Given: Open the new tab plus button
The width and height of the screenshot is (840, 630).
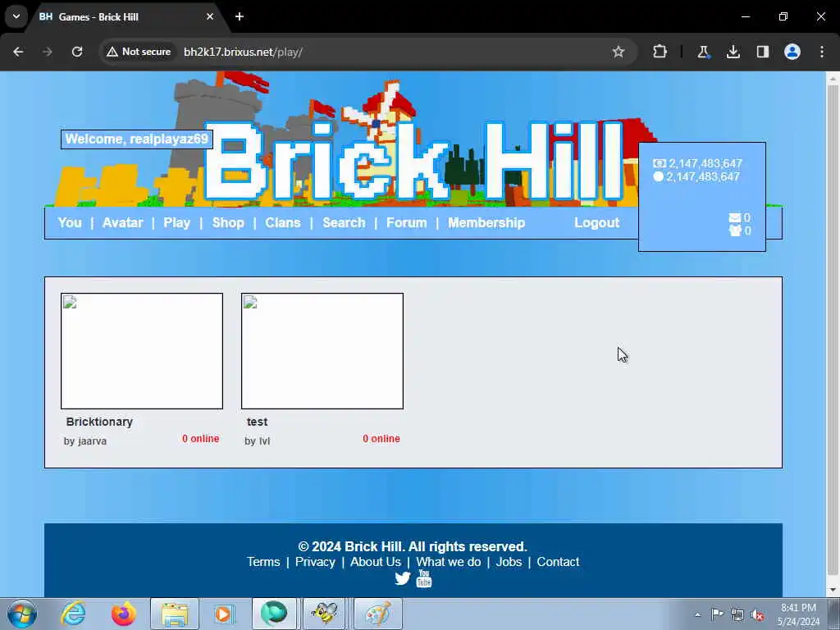Looking at the screenshot, I should [240, 16].
